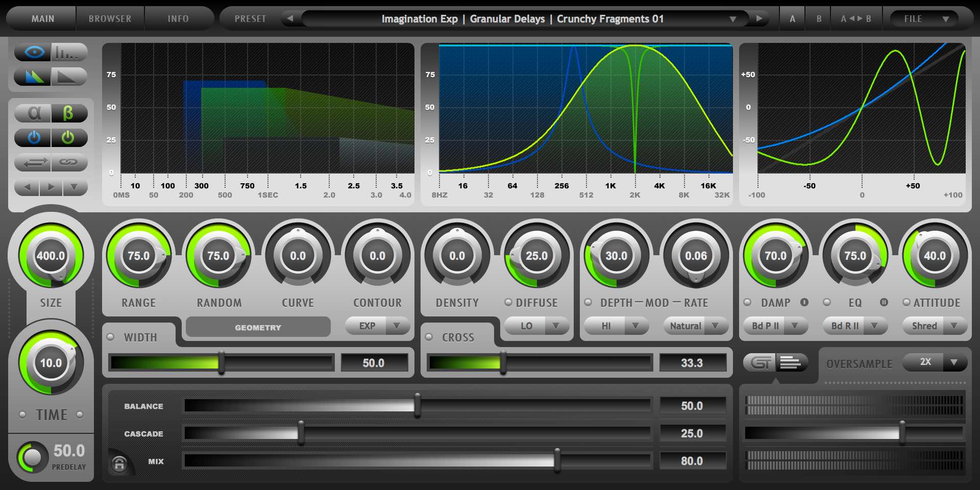Open the OVERSAMPLE 2X dropdown
980x490 pixels.
[935, 362]
